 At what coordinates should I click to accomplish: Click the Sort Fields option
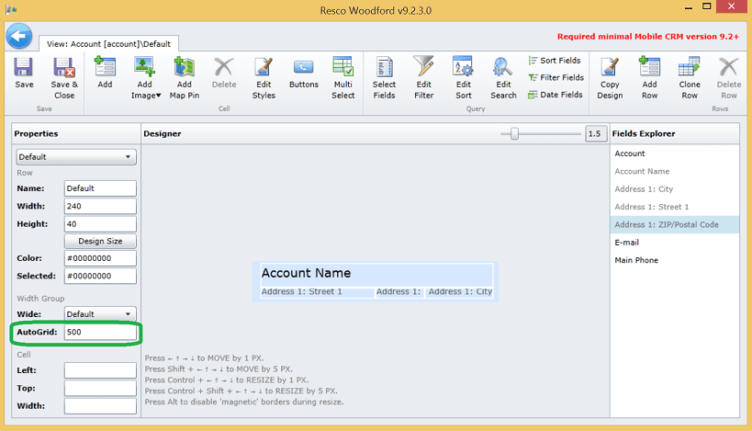555,61
